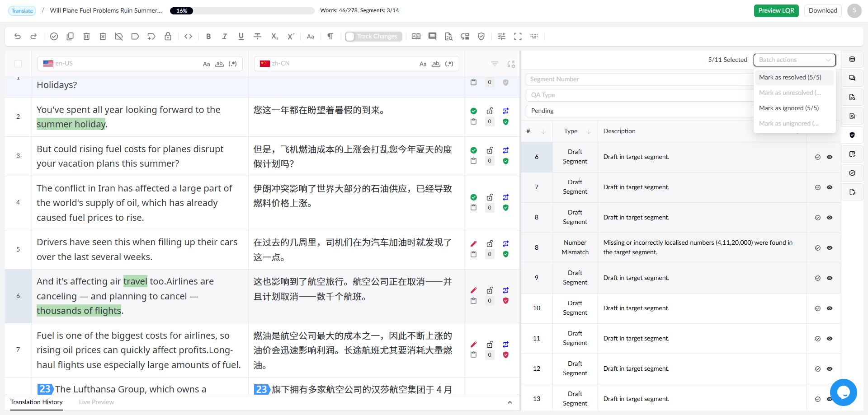Image resolution: width=868 pixels, height=415 pixels.
Task: Click the undo arrow icon
Action: pos(18,37)
